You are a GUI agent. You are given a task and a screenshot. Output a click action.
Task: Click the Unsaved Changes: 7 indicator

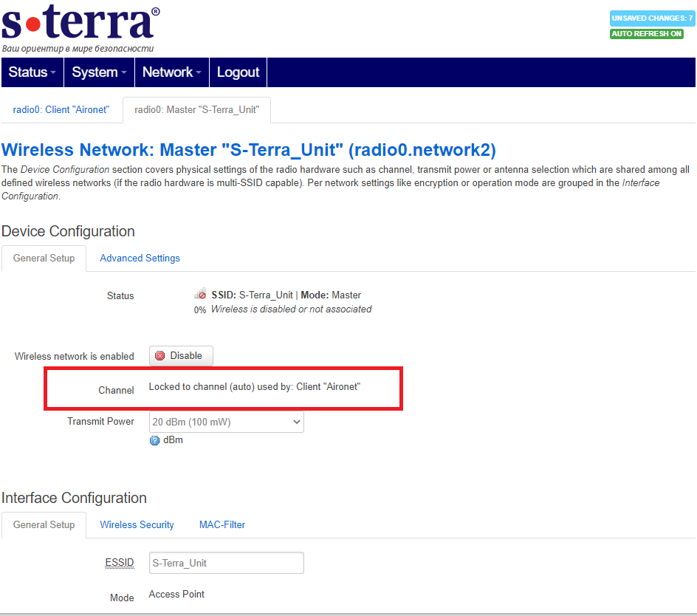pos(652,18)
